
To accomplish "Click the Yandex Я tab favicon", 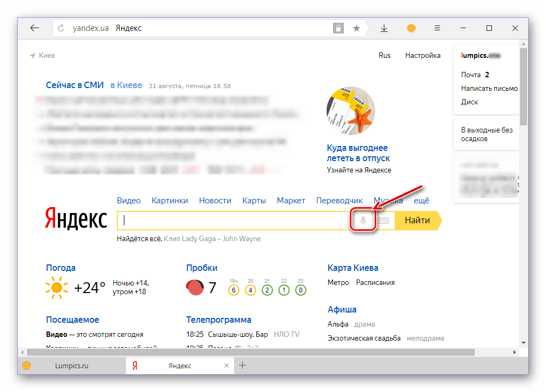I will [135, 366].
